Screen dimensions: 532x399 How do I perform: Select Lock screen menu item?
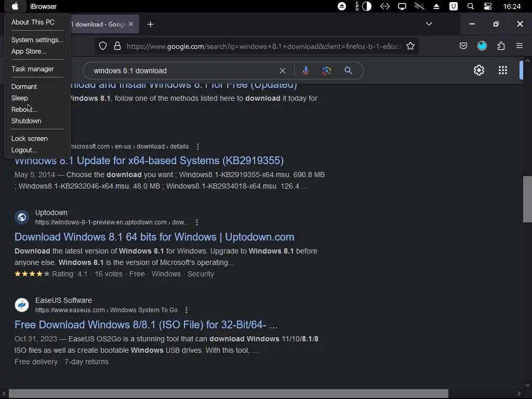tap(30, 138)
